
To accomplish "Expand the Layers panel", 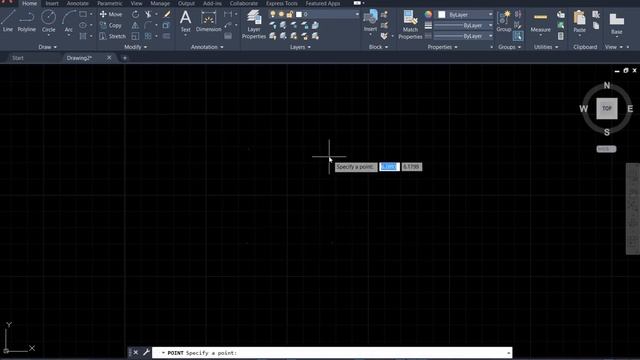I will point(300,47).
